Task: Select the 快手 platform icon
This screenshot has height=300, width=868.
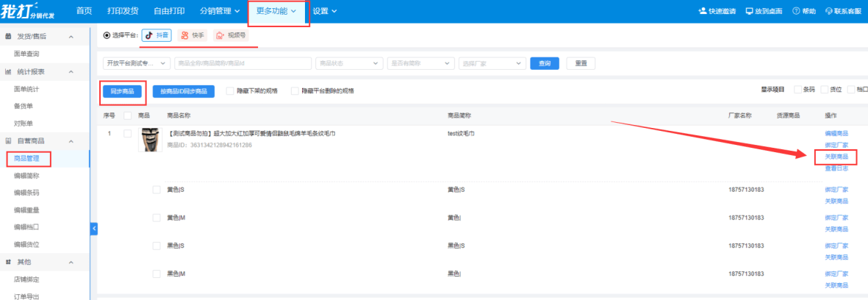Action: [x=184, y=35]
